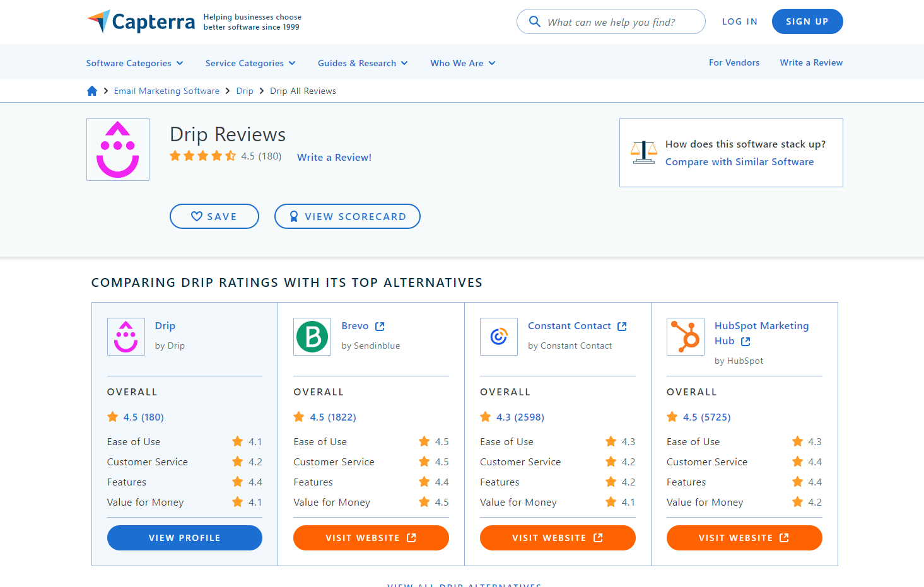Click the home breadcrumb icon

coord(92,91)
